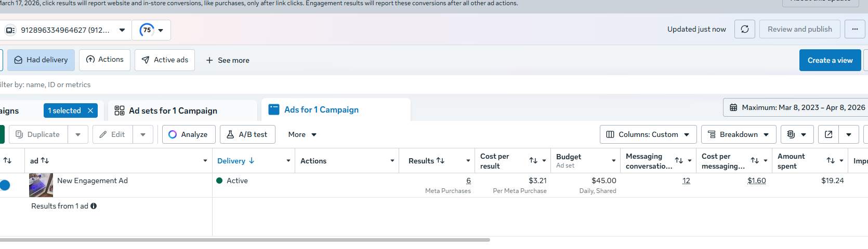The image size is (868, 249).
Task: Toggle the New Engagement Ad switch
Action: pos(5,185)
